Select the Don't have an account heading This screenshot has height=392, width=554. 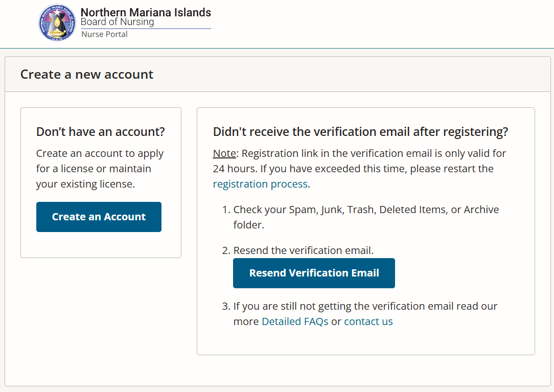(100, 131)
